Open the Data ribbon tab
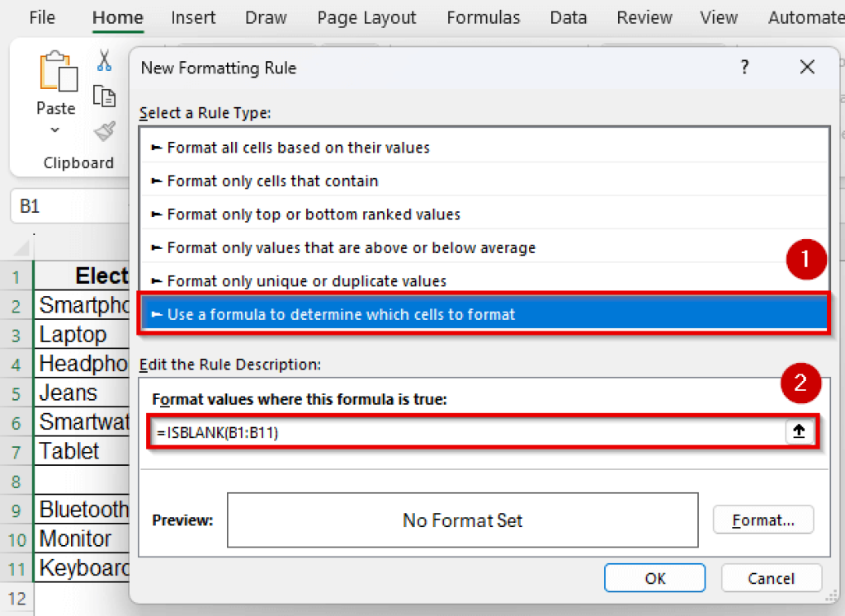Image resolution: width=845 pixels, height=616 pixels. pyautogui.click(x=568, y=16)
